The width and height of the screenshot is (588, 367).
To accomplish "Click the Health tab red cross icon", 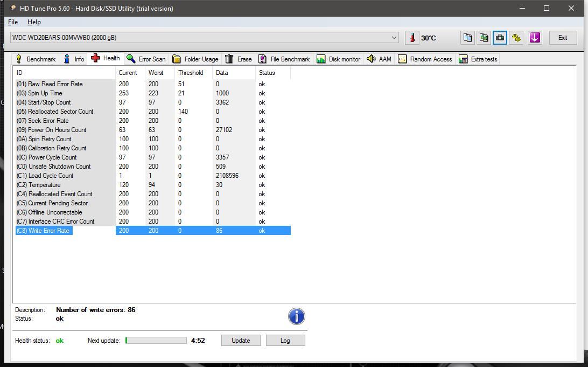I will click(x=95, y=58).
